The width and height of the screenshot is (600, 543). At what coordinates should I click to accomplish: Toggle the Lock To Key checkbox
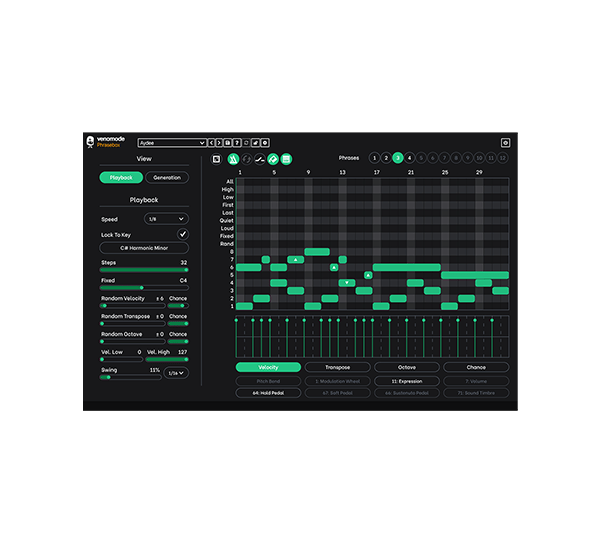tap(183, 234)
